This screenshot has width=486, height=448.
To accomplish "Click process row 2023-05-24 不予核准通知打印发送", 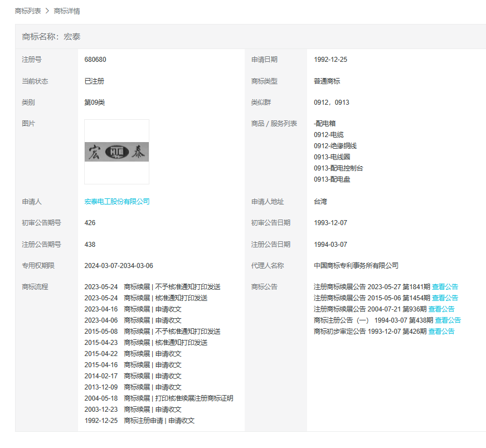I will tap(152, 287).
